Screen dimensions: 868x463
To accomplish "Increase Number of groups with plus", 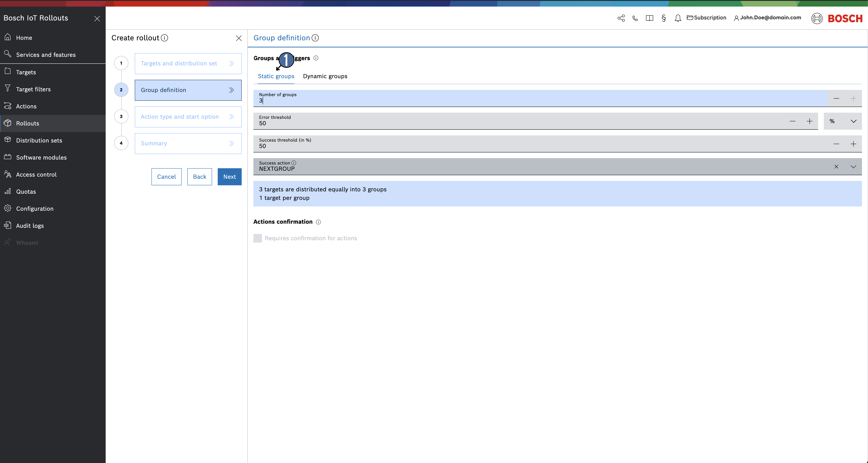I will click(853, 98).
